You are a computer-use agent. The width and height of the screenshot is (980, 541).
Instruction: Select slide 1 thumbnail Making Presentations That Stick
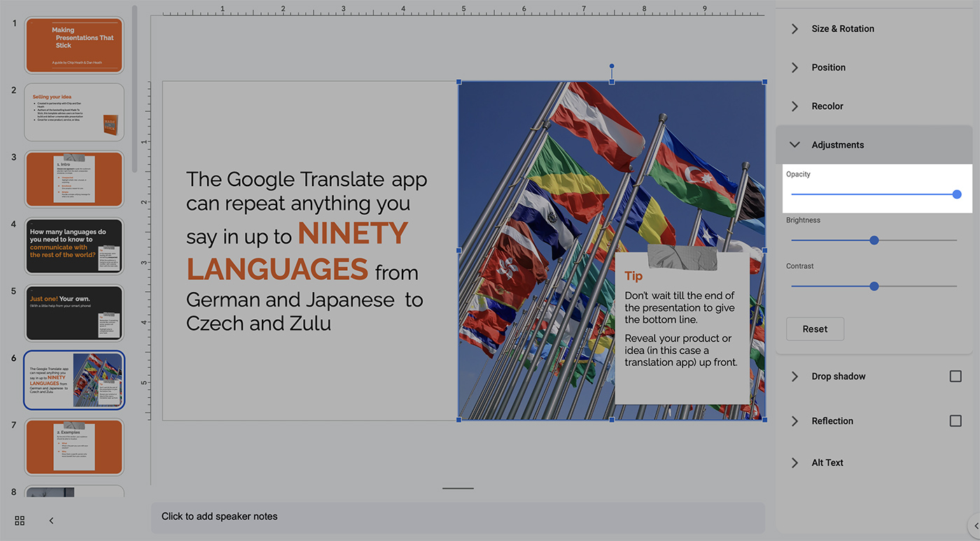74,45
